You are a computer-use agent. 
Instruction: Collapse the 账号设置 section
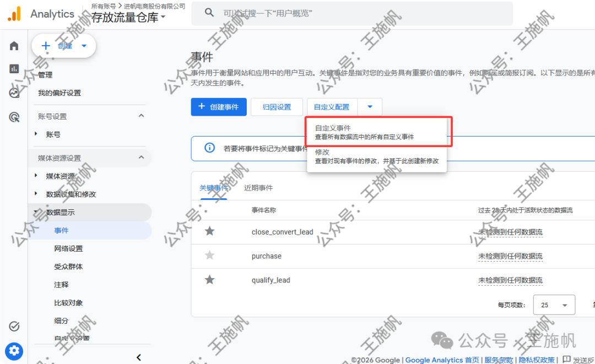coord(141,116)
